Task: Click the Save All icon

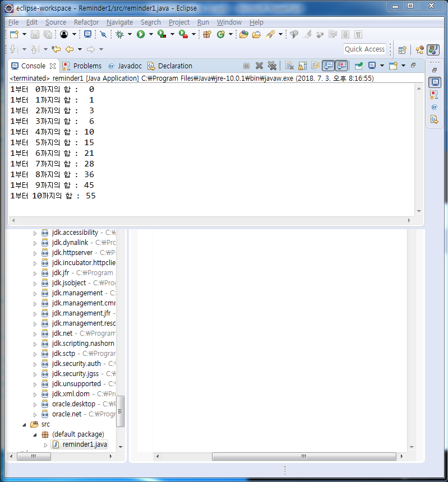Action: pos(48,34)
